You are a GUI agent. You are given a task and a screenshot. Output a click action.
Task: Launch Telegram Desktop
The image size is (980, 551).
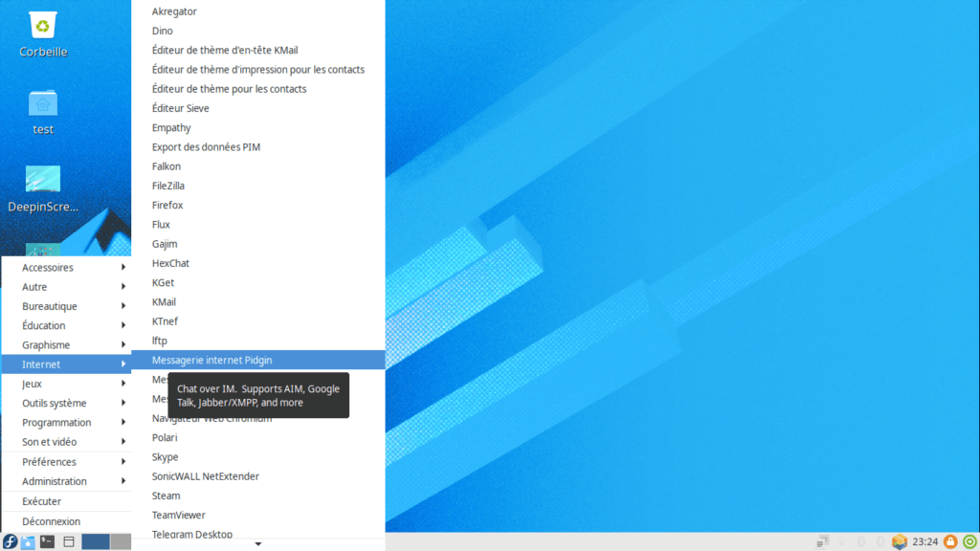point(258,534)
